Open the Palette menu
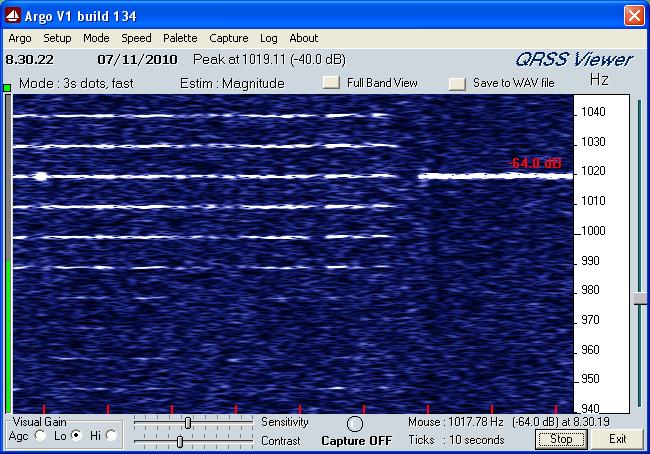This screenshot has height=454, width=650. coord(180,38)
